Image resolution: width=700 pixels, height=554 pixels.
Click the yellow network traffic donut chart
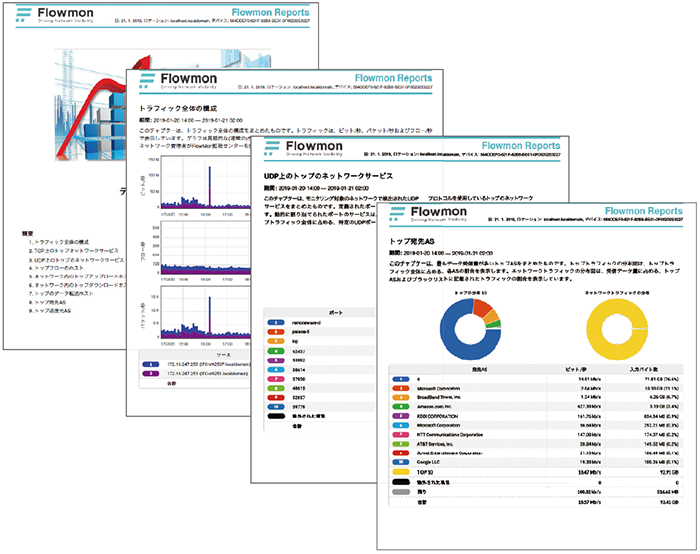point(617,329)
